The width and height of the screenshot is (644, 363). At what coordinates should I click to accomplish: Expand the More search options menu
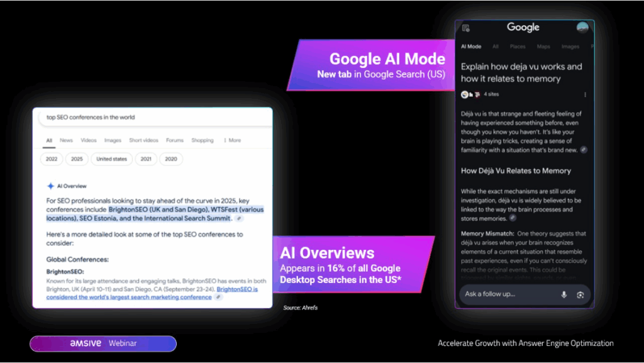[x=233, y=140]
